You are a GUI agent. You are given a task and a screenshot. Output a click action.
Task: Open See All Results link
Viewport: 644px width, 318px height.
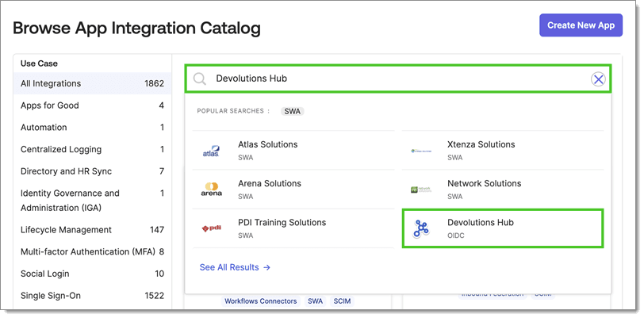[235, 267]
